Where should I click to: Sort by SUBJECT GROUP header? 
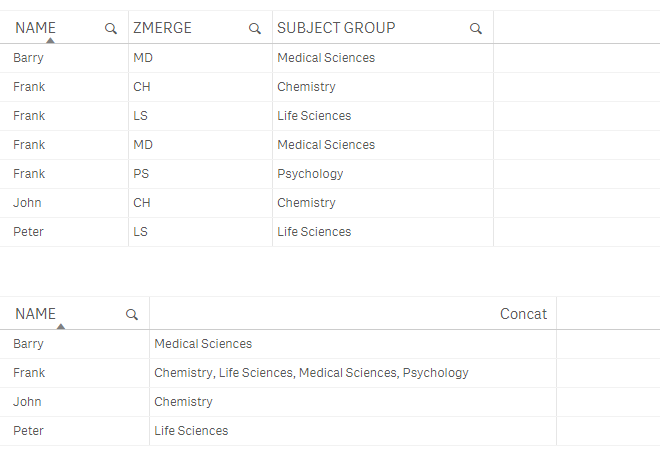coord(336,28)
